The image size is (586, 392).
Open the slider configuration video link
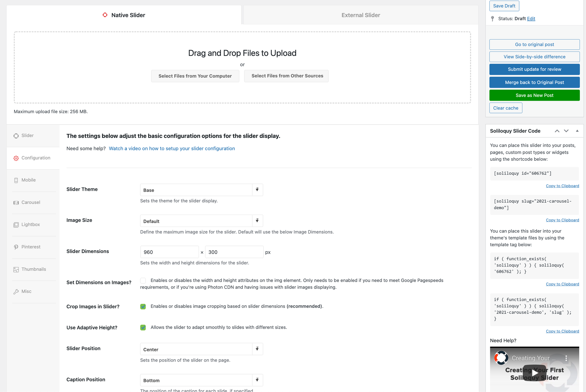(x=172, y=148)
